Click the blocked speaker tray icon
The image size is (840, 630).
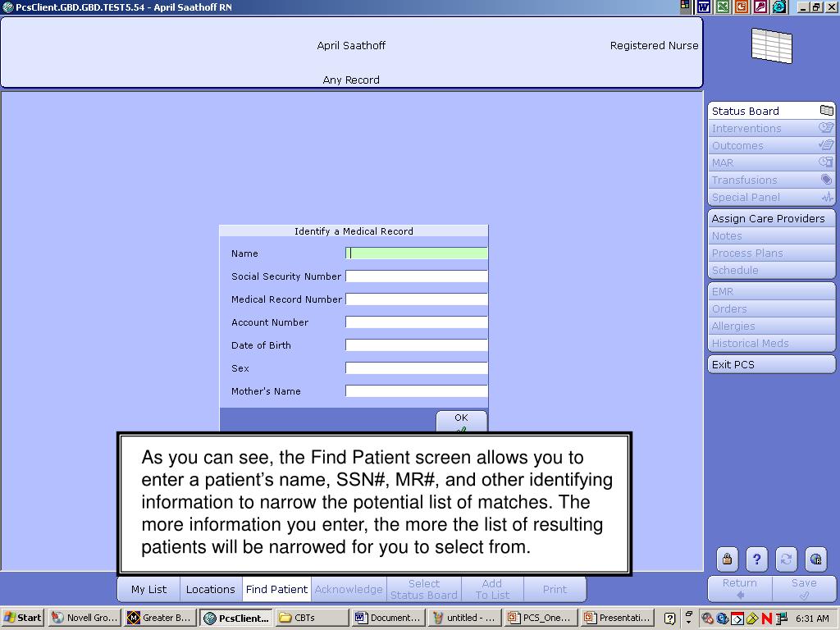coord(707,619)
